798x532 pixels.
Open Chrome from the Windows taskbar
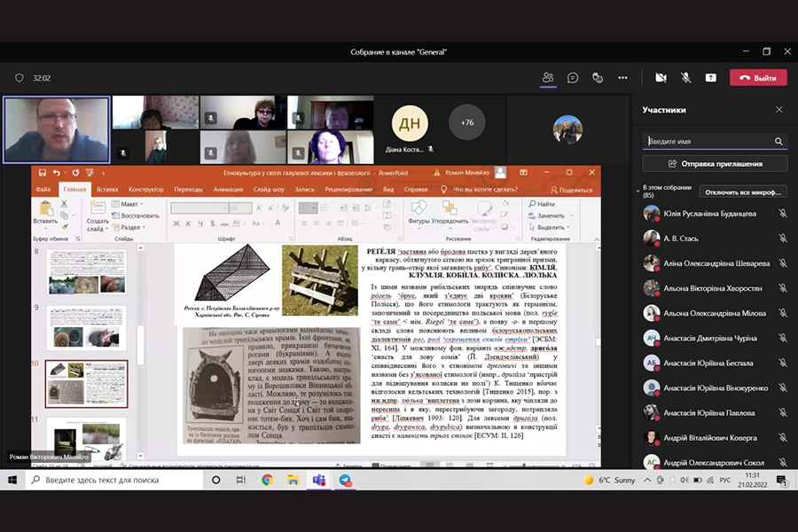click(x=267, y=480)
